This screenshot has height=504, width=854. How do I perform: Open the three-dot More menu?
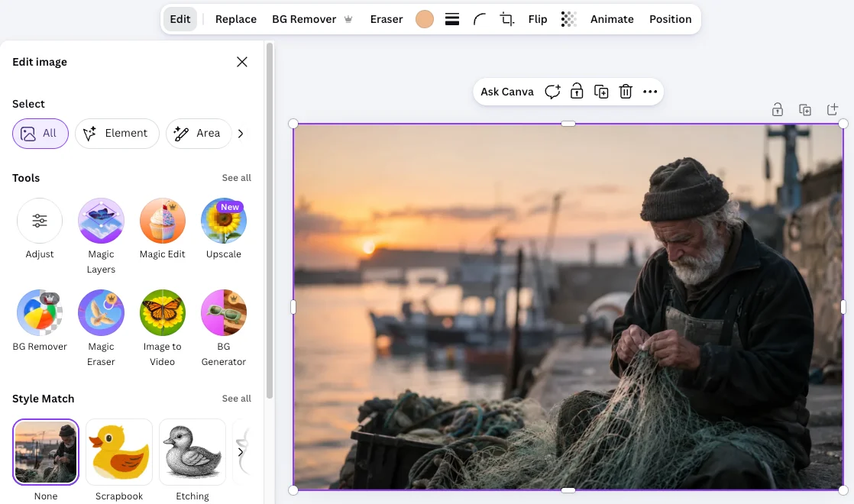(x=650, y=92)
